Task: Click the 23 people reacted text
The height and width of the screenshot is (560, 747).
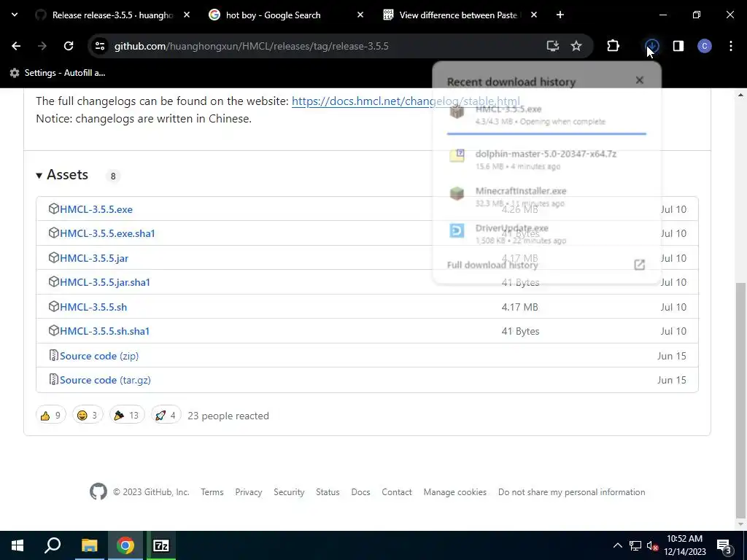Action: (228, 416)
